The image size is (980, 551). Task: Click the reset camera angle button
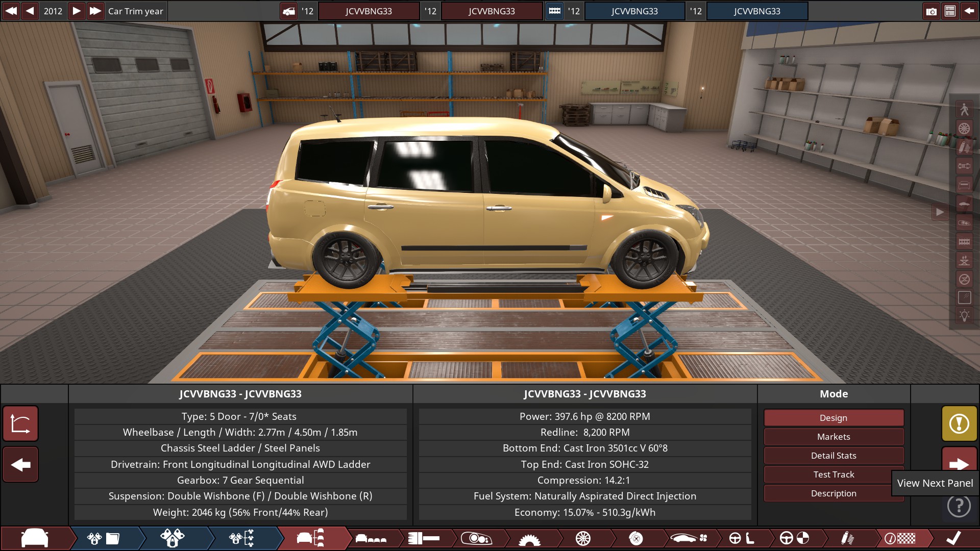click(x=20, y=423)
